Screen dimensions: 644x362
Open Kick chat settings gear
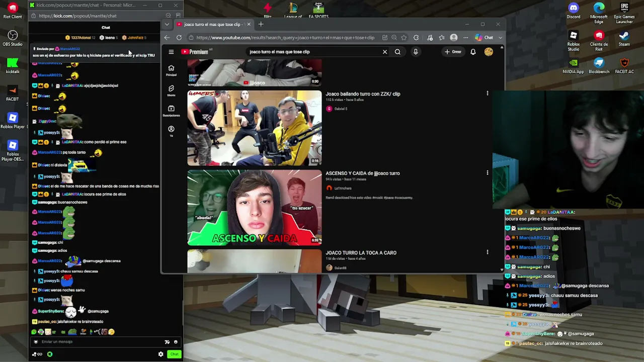pos(161,354)
